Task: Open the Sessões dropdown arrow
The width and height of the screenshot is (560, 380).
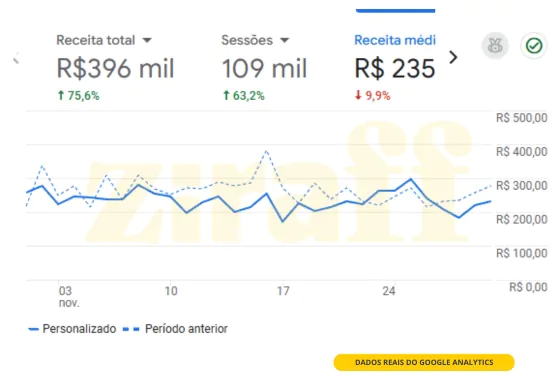Action: tap(284, 40)
